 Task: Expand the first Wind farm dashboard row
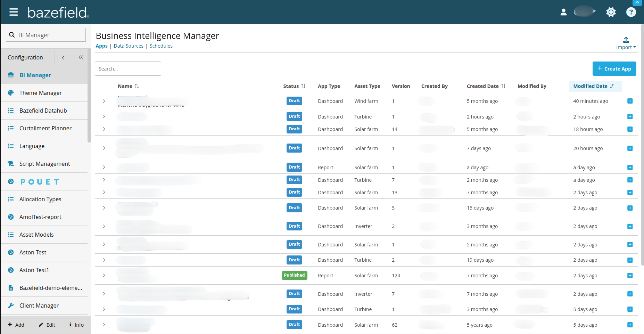coord(104,101)
